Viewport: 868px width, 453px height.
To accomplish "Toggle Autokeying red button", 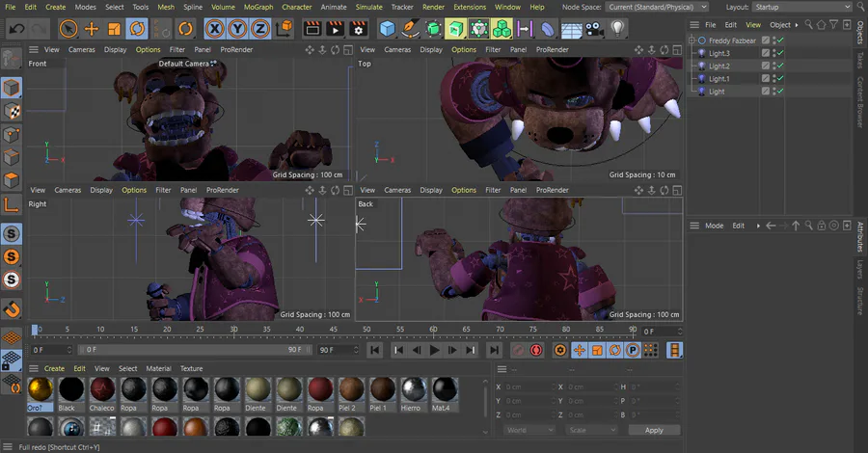I will [x=536, y=350].
